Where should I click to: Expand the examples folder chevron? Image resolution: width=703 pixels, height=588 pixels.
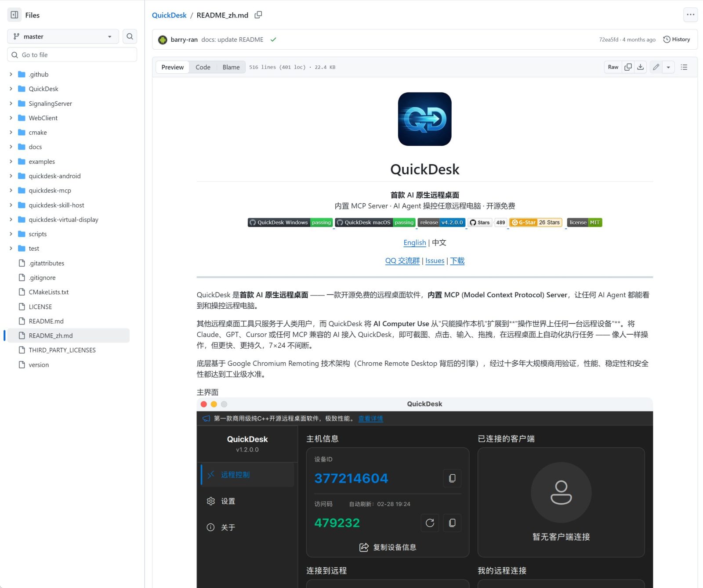pyautogui.click(x=11, y=162)
